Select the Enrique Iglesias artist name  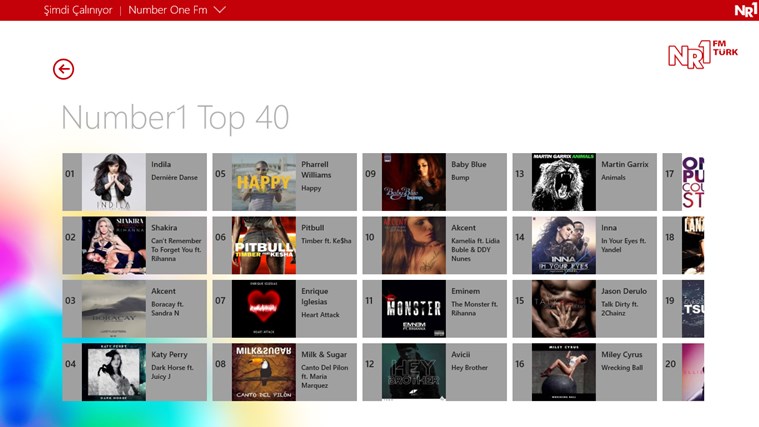315,296
